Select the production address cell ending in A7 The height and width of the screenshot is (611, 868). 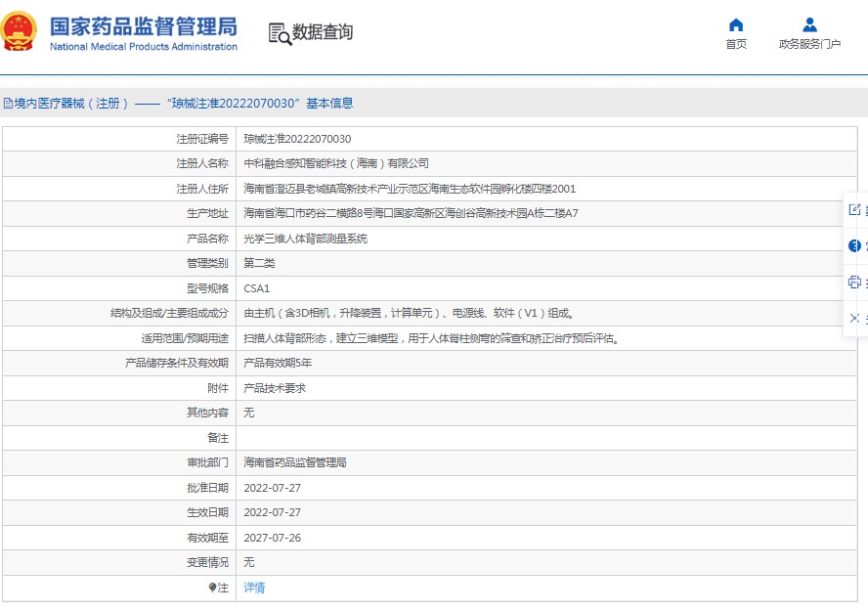[546, 214]
